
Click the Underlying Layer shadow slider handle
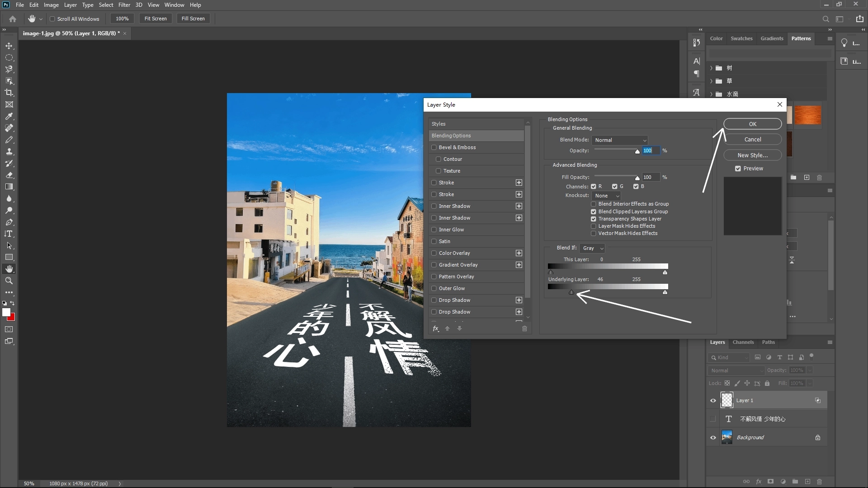click(x=571, y=292)
